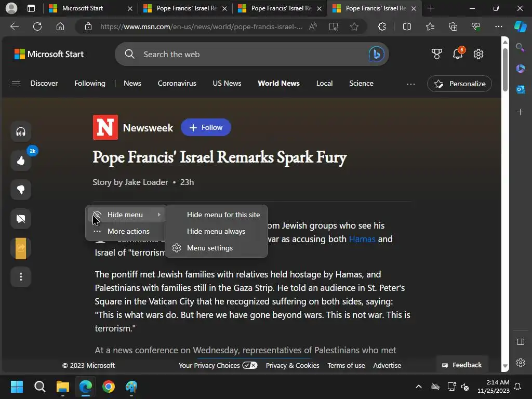532x399 pixels.
Task: Open Browser essentials heart icon
Action: [x=476, y=26]
